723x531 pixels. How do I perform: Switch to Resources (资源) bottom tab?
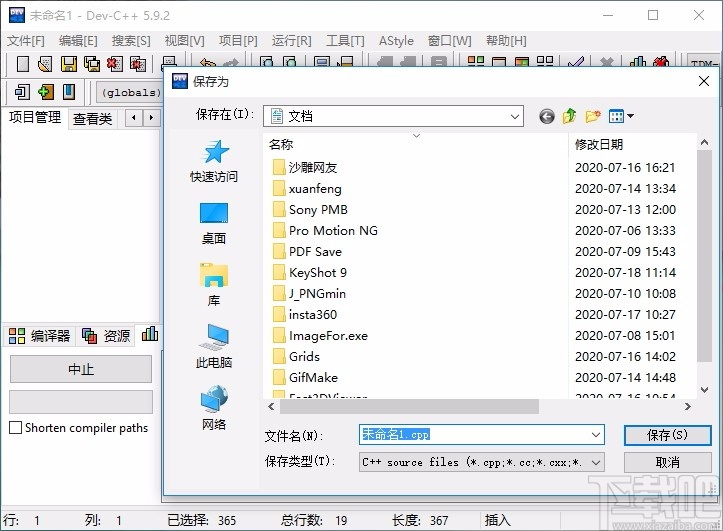coord(106,336)
